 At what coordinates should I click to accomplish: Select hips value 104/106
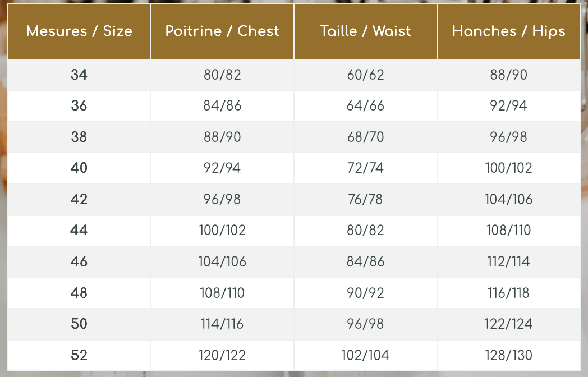(508, 199)
